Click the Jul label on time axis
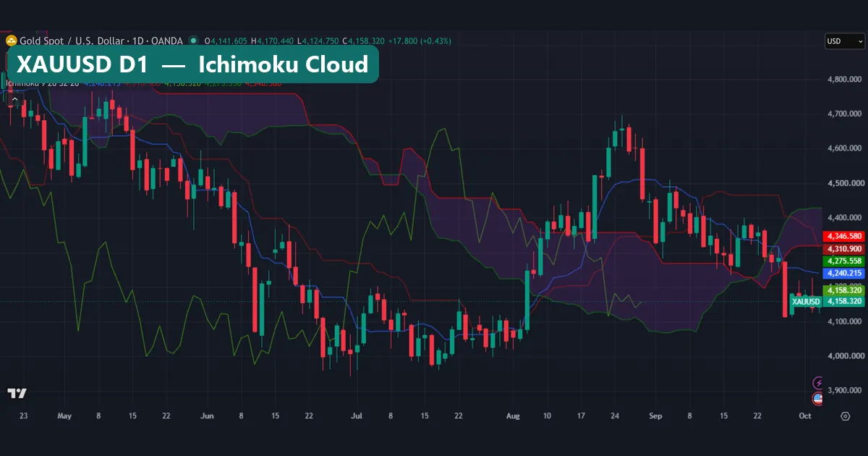The image size is (868, 456). pos(356,416)
